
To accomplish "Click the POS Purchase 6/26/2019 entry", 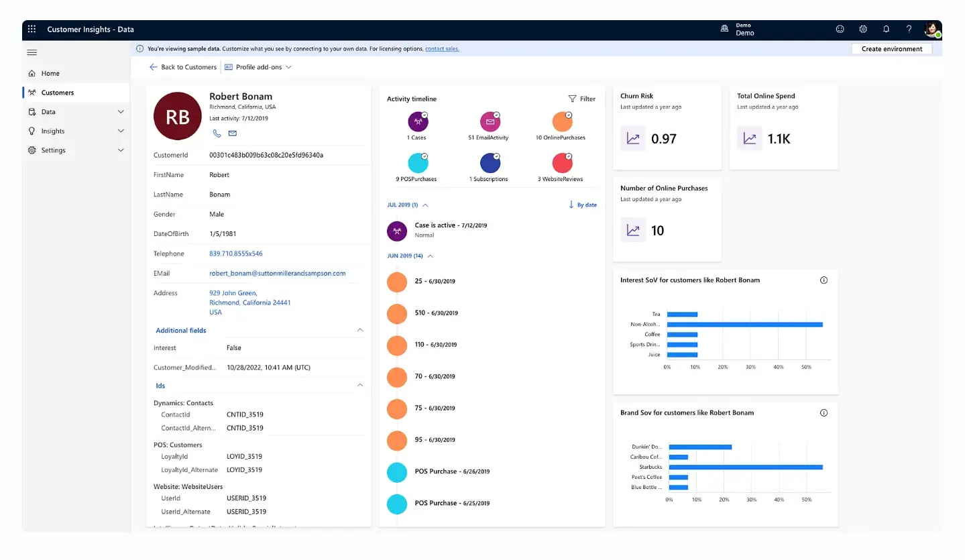I will tap(452, 471).
